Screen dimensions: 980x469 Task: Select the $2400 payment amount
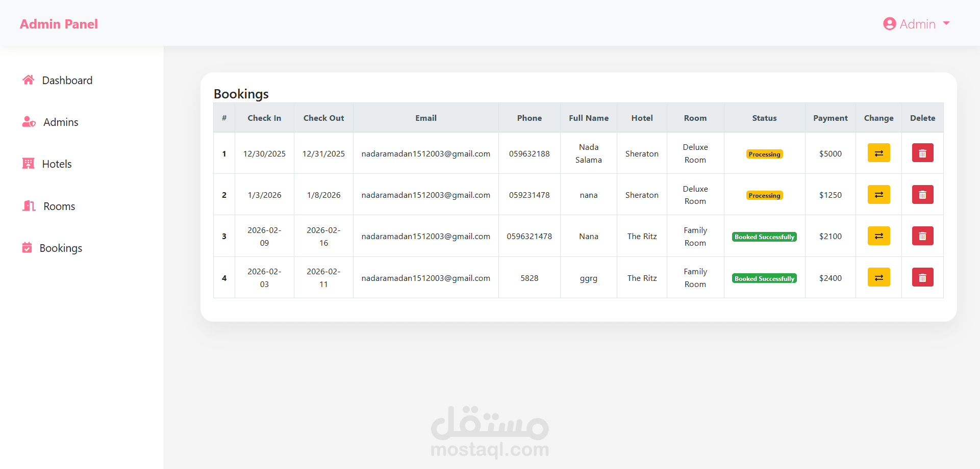point(830,278)
